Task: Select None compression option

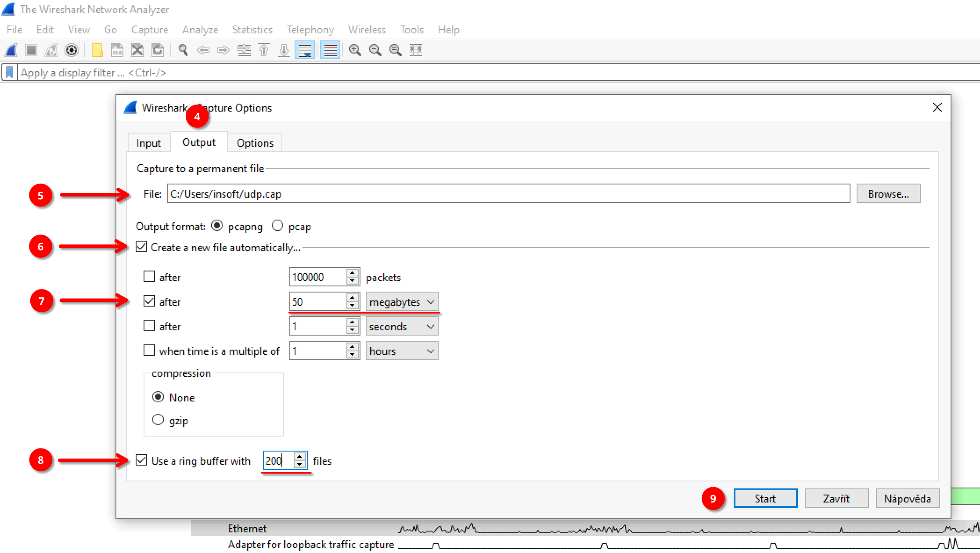Action: coord(158,397)
